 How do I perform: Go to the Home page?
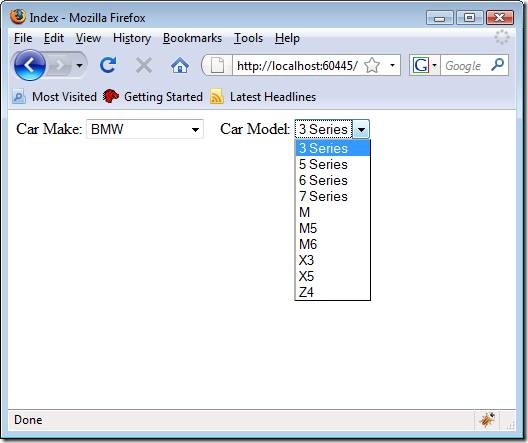click(x=180, y=65)
